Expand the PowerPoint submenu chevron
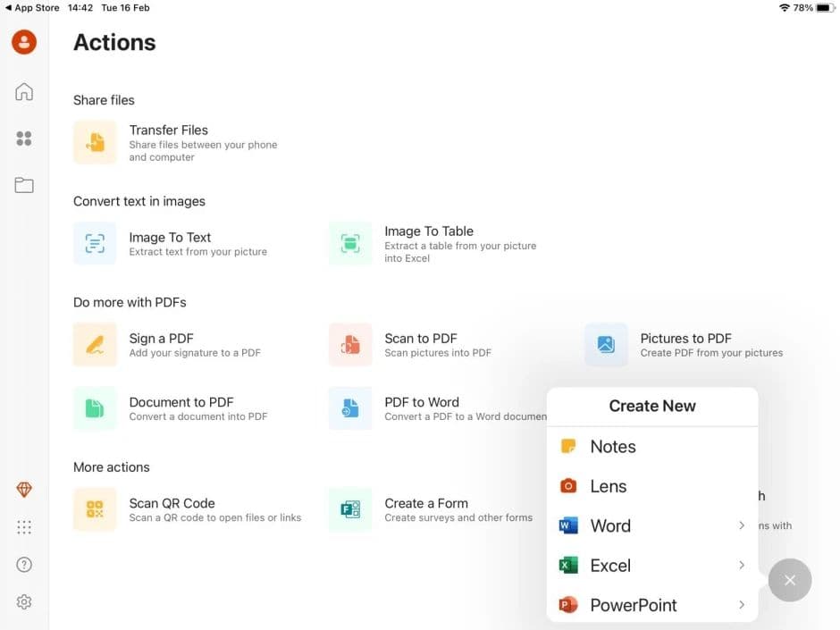The image size is (840, 630). (742, 605)
